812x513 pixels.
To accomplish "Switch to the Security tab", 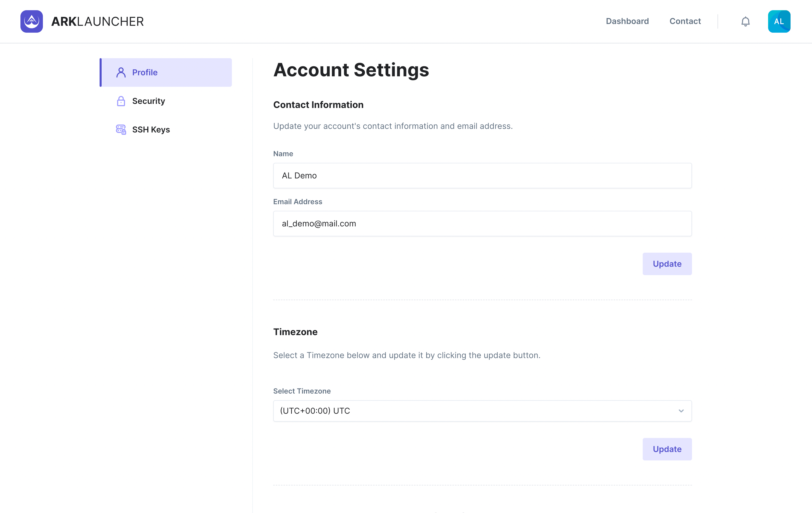I will (148, 101).
